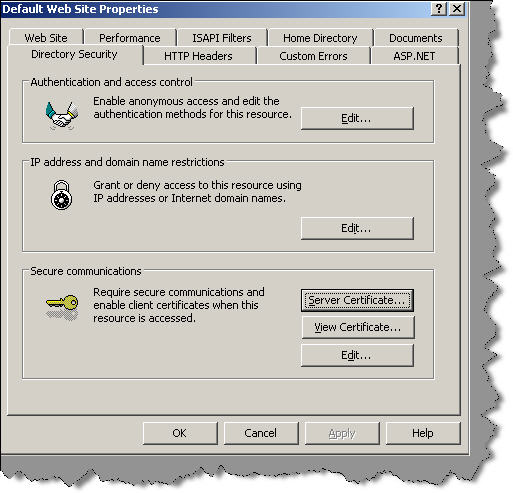
Task: Click the handshake authentication icon
Action: click(x=62, y=115)
